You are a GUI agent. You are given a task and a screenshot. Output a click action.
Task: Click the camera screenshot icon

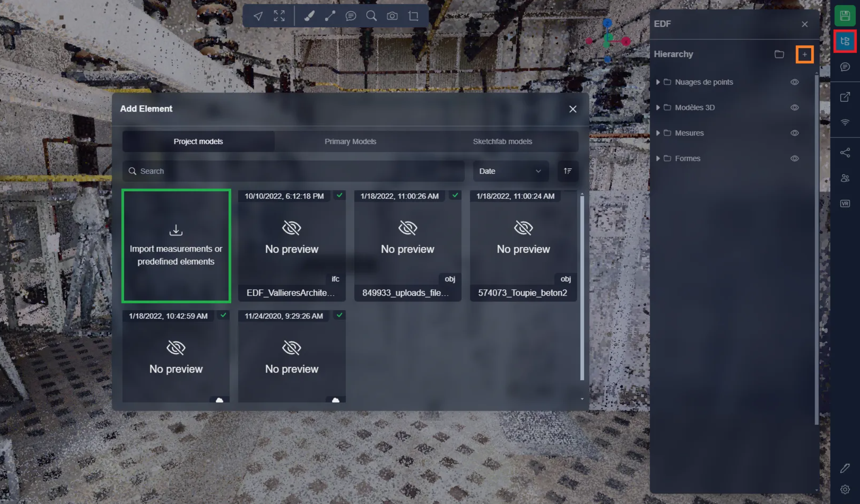coord(392,16)
